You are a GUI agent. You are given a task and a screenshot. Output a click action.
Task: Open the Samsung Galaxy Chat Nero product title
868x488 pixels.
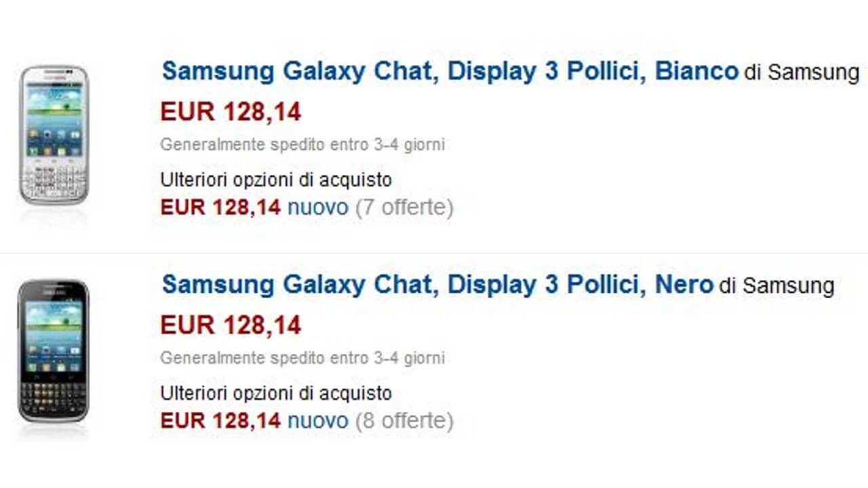(437, 285)
